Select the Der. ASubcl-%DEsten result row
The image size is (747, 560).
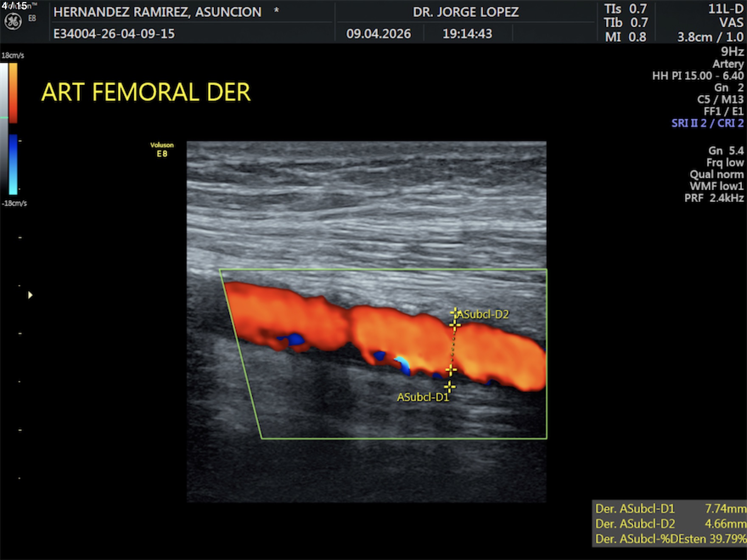coord(670,539)
